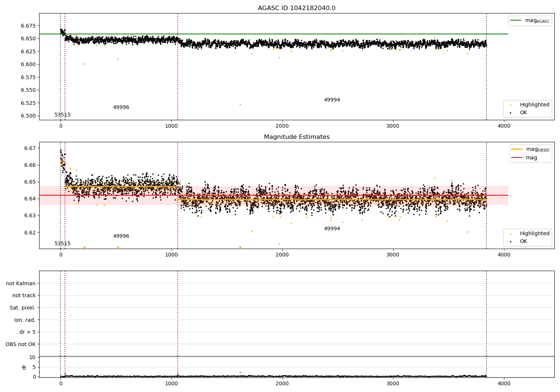
Task: Select the 'Sat. pixel.' axis label
Action: pos(22,308)
